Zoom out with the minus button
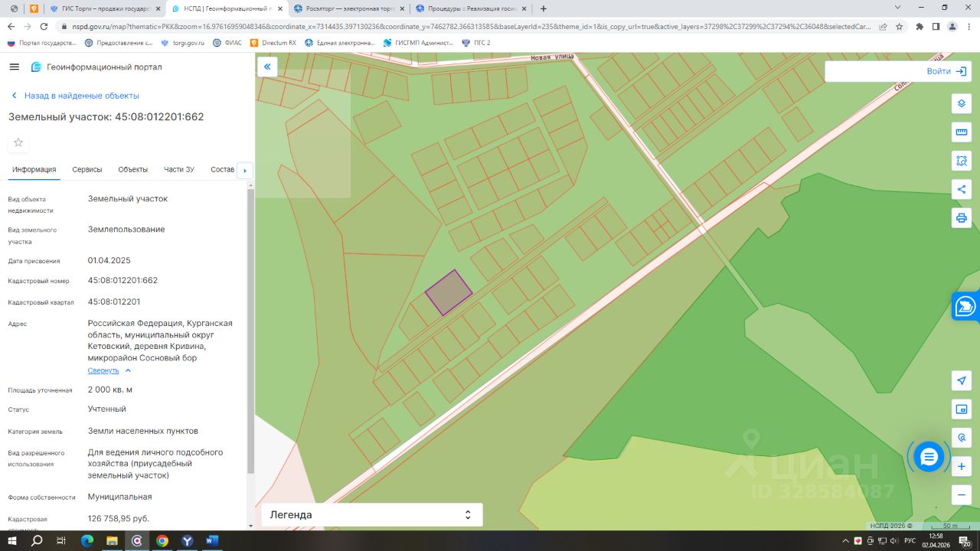The image size is (980, 551). pyautogui.click(x=962, y=495)
